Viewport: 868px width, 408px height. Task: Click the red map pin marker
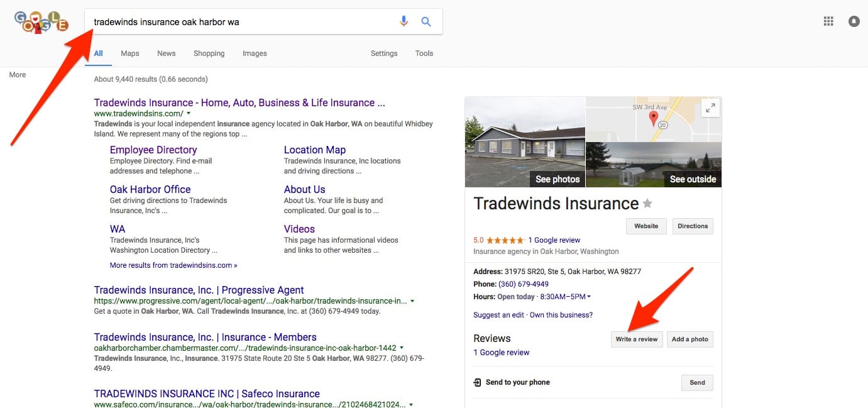click(x=654, y=119)
